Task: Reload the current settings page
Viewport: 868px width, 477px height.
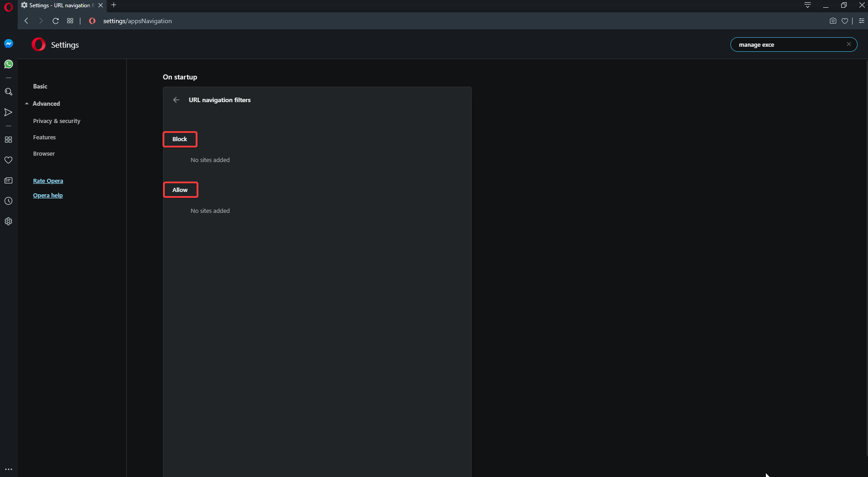Action: coord(55,21)
